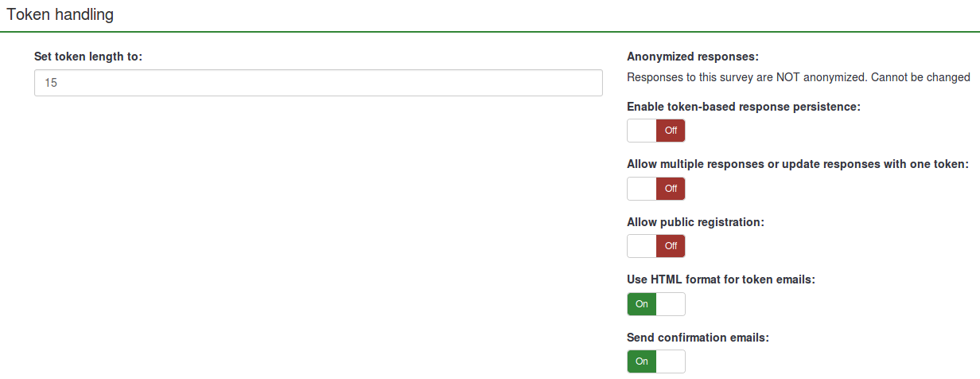Viewport: 980px width, 379px height.
Task: Click red Off half of multiple responses switch
Action: click(671, 189)
